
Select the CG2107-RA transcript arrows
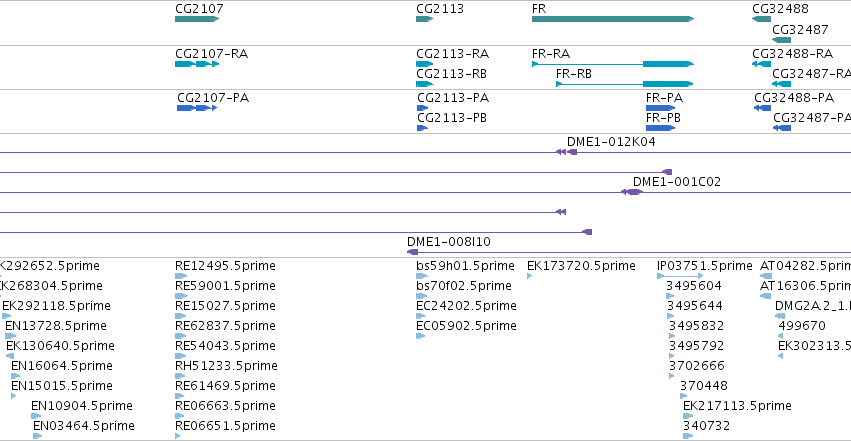click(x=197, y=64)
